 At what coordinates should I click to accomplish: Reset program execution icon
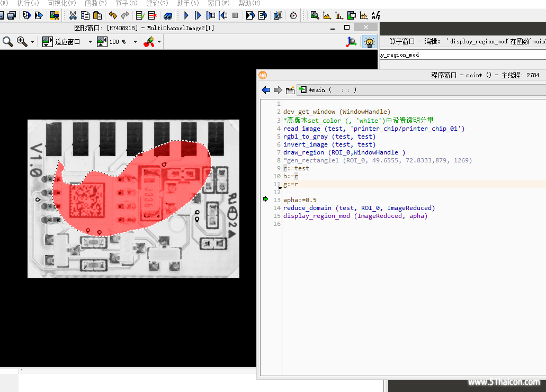click(x=250, y=15)
